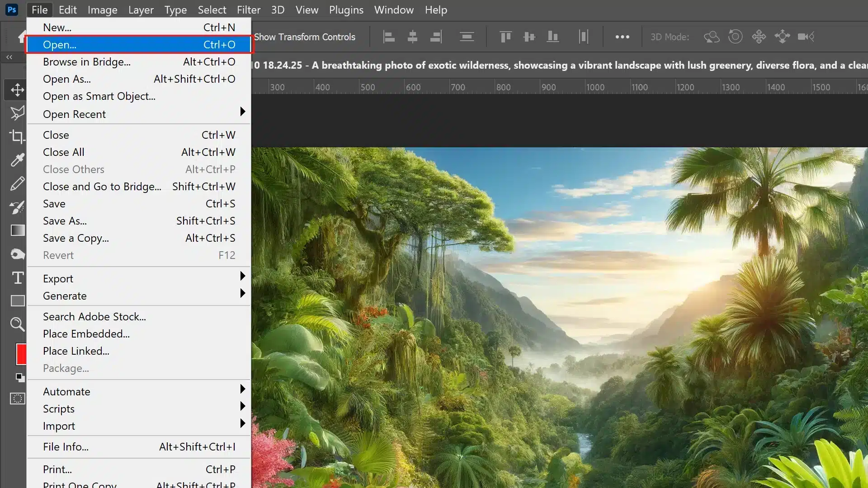The image size is (868, 488).
Task: Collapse the toolbar with double arrows
Action: click(9, 57)
